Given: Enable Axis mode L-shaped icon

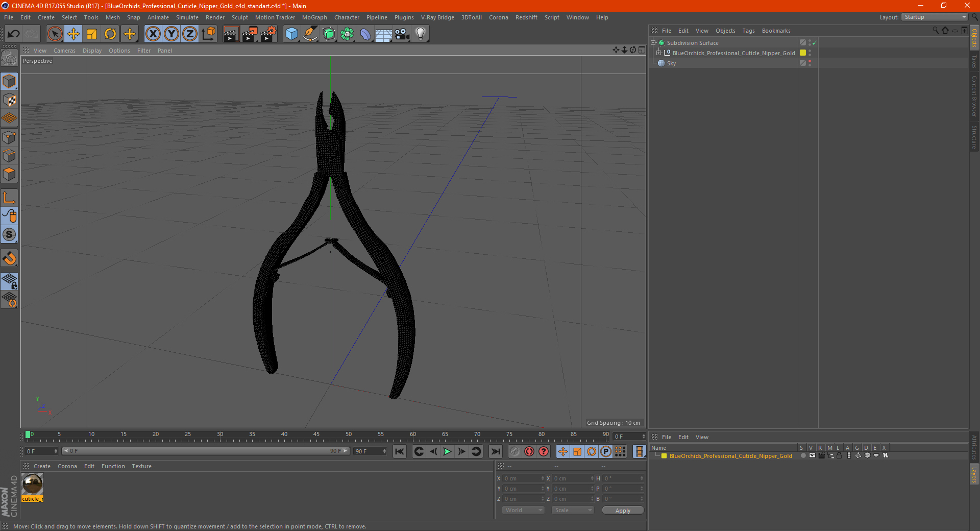Looking at the screenshot, I should (x=9, y=198).
